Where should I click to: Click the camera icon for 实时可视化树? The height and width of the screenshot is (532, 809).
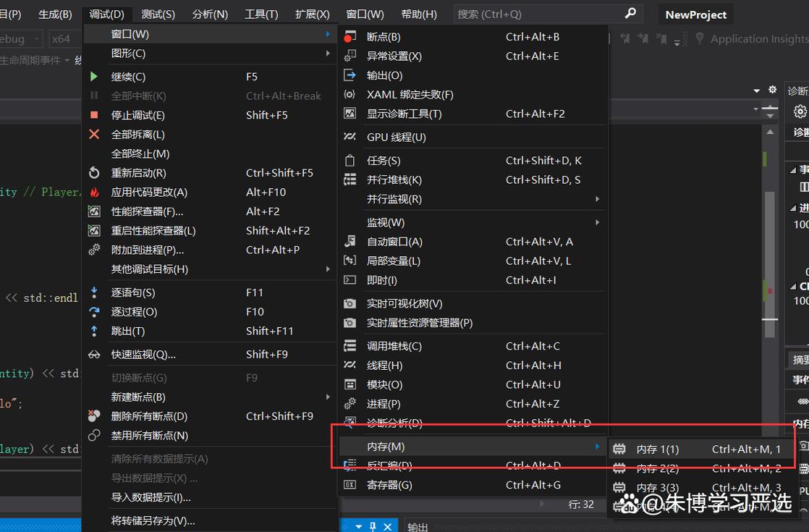click(350, 303)
